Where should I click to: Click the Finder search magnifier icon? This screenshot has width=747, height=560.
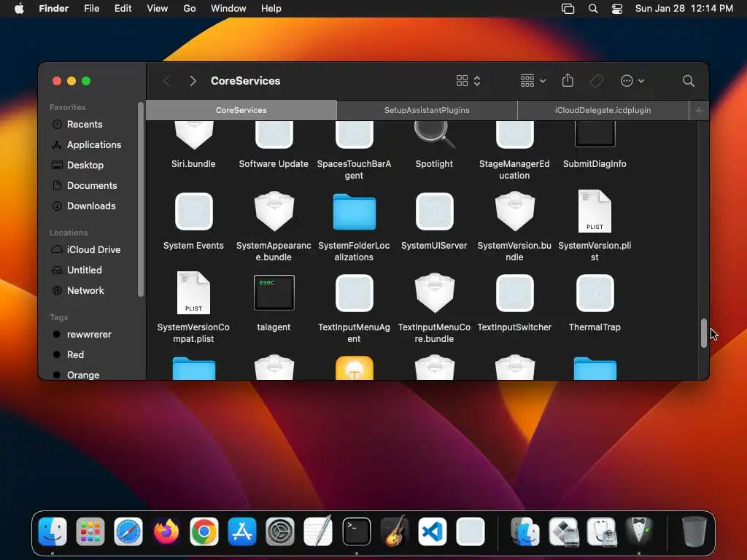(x=688, y=81)
